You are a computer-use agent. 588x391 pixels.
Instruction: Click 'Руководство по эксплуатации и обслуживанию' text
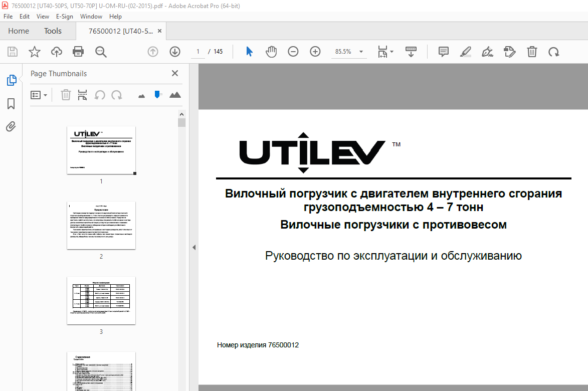coord(394,256)
